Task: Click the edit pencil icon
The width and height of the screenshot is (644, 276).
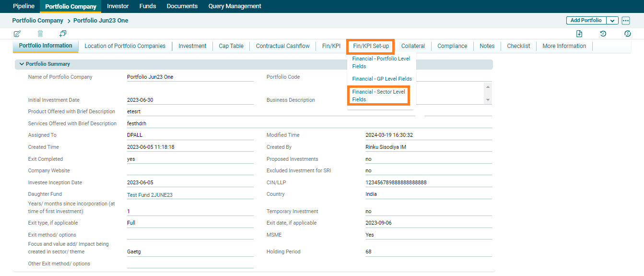Action: click(17, 34)
